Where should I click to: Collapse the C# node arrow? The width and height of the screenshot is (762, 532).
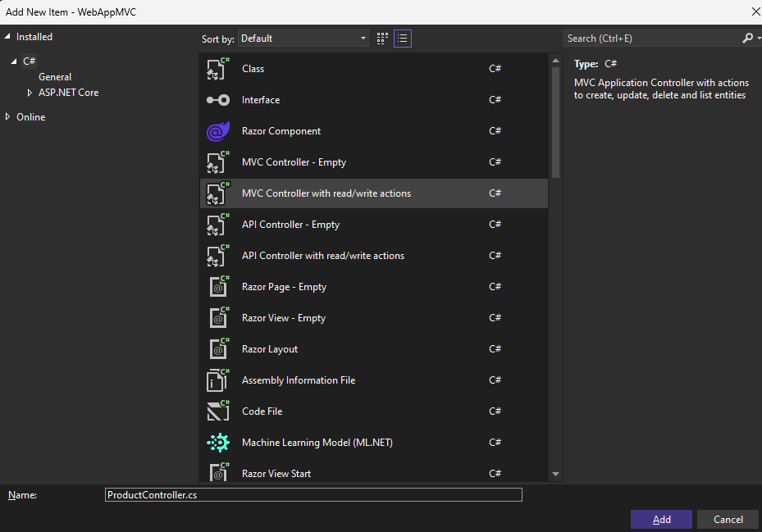[x=14, y=61]
